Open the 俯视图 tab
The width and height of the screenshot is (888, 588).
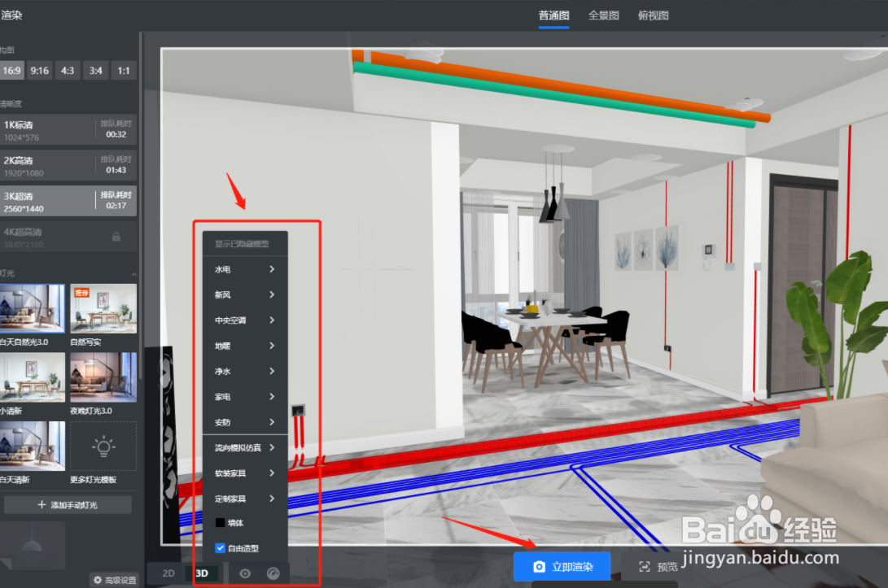click(653, 15)
